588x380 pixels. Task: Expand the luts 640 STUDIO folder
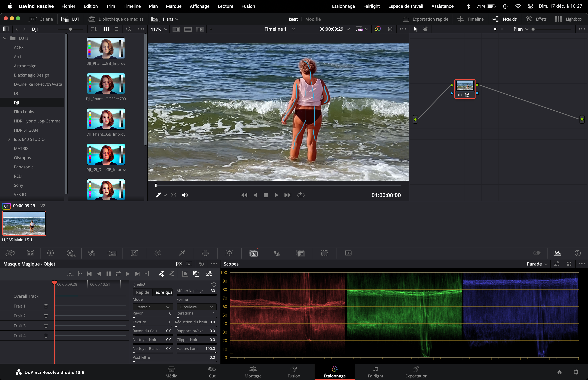[9, 139]
